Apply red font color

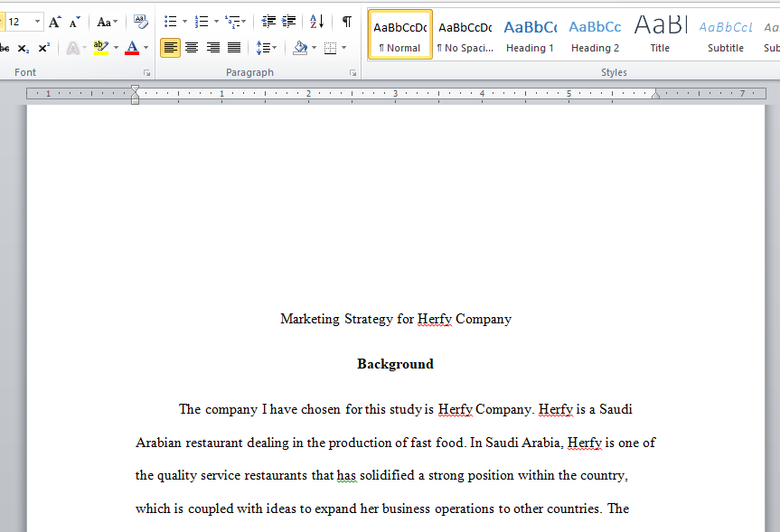(132, 48)
